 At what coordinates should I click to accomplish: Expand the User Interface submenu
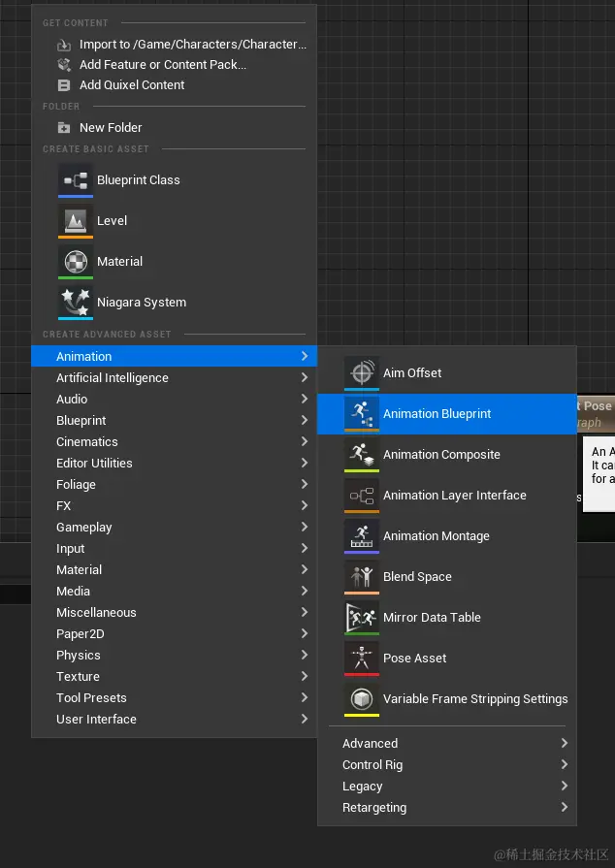(x=174, y=719)
